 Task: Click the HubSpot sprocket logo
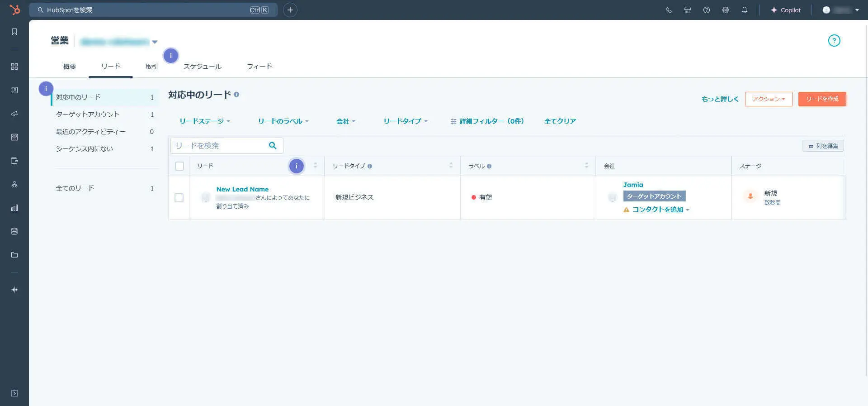click(14, 10)
